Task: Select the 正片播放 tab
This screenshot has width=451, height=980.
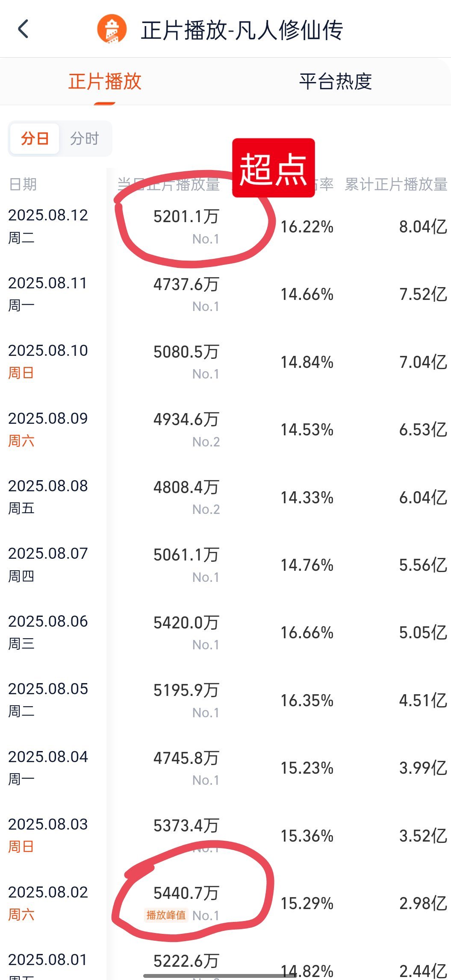Action: click(105, 81)
